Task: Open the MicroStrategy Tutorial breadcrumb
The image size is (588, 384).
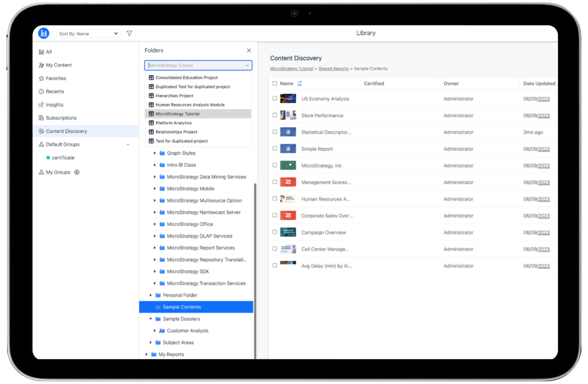Action: coord(291,68)
